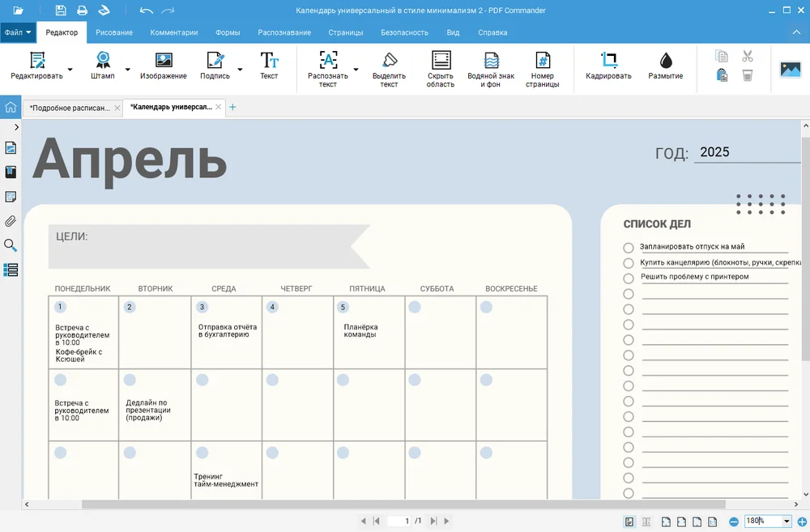This screenshot has width=810, height=532.
Task: Expand the Подпись (Signature) dropdown arrow
Action: click(240, 70)
